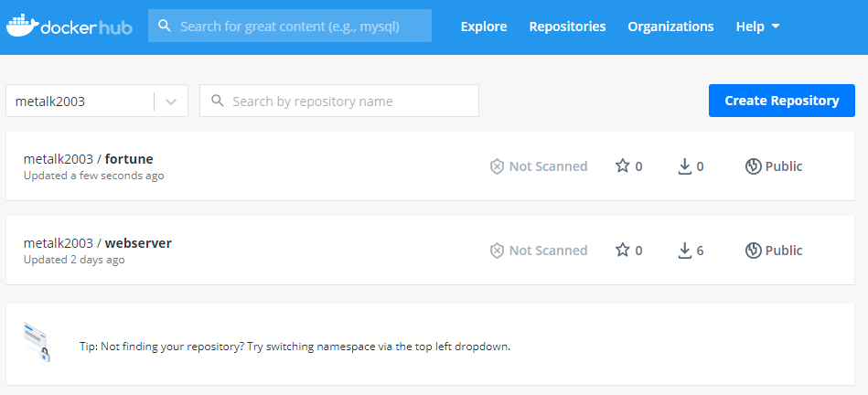868x395 pixels.
Task: Click the Public globe icon for fortune
Action: point(753,166)
